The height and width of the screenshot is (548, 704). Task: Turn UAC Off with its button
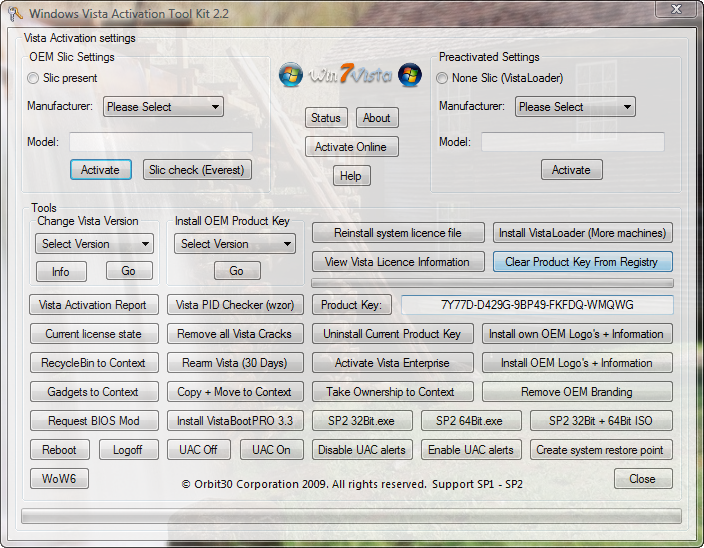click(198, 450)
